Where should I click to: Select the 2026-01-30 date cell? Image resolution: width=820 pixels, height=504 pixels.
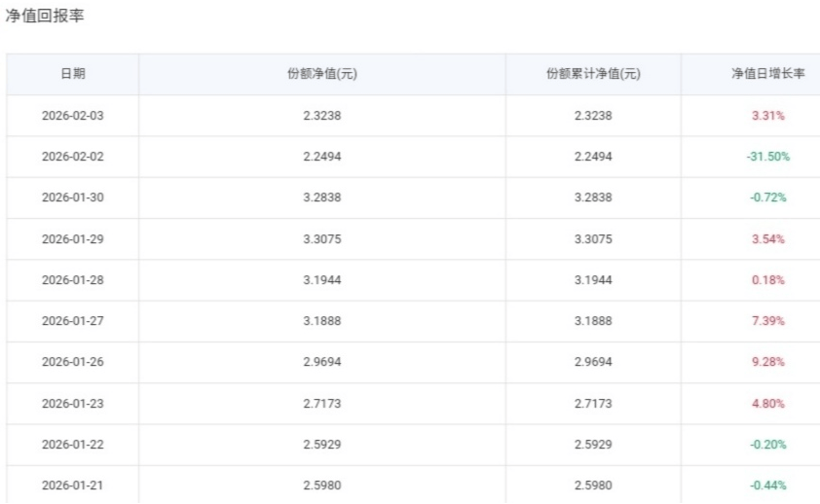[x=72, y=198]
